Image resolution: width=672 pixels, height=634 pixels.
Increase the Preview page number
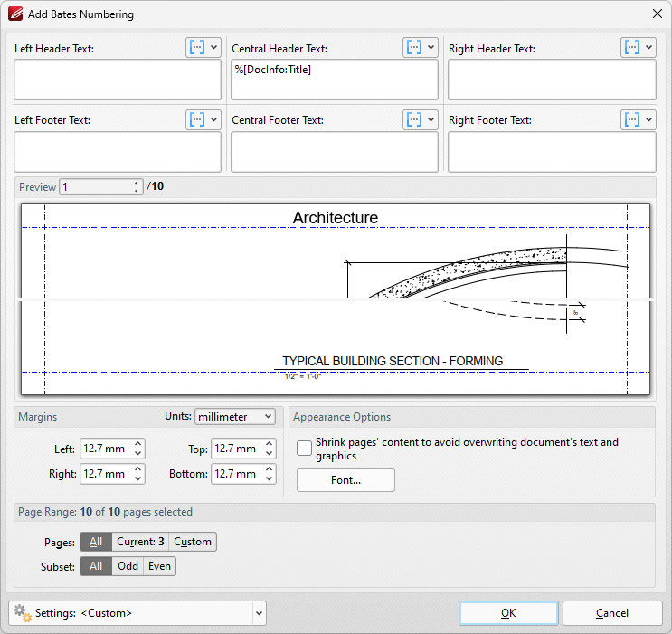point(137,183)
